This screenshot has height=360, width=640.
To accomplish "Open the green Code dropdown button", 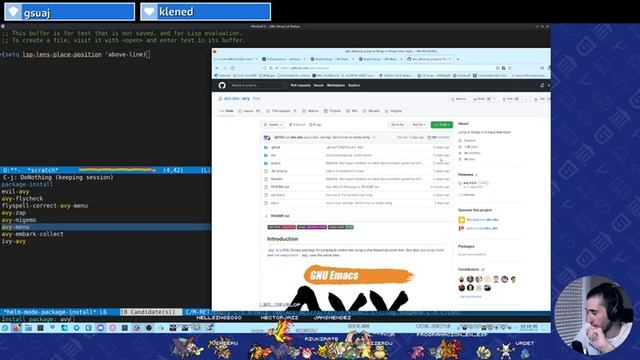I will (x=442, y=124).
